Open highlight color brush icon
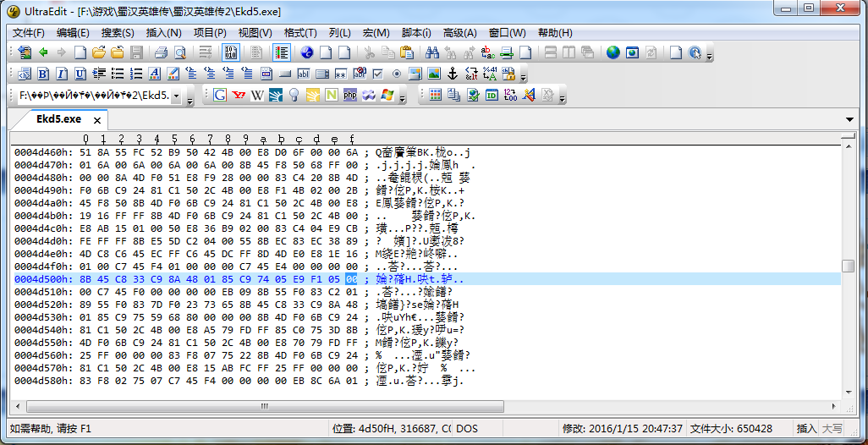 (173, 74)
